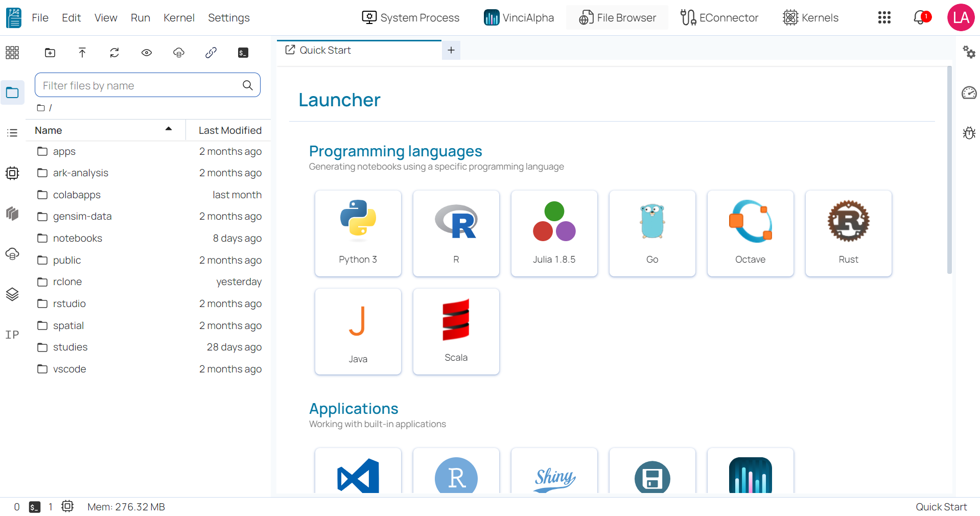Click the notebook logo icon beside File
This screenshot has height=516, width=980.
click(14, 18)
